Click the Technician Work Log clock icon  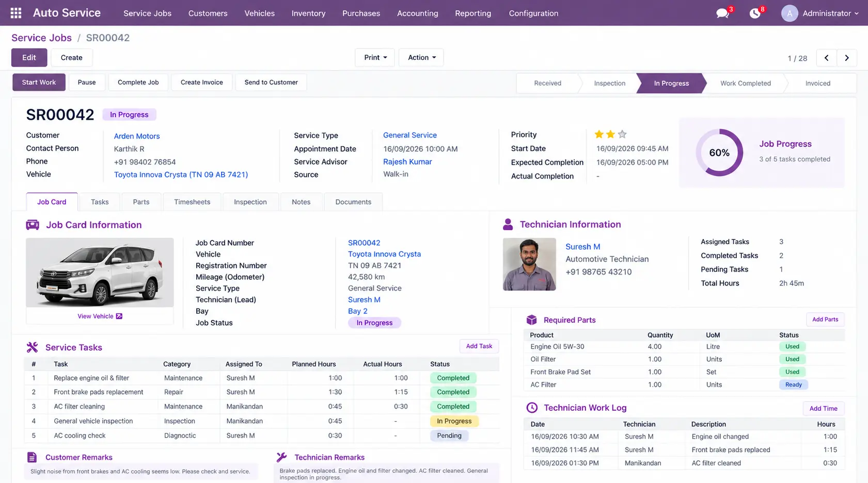(x=532, y=408)
